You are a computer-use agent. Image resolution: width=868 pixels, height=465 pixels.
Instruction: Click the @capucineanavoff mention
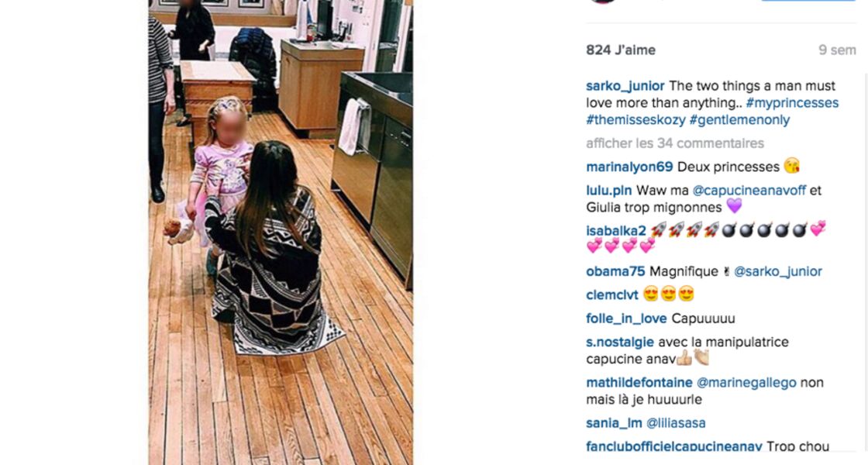(x=749, y=191)
